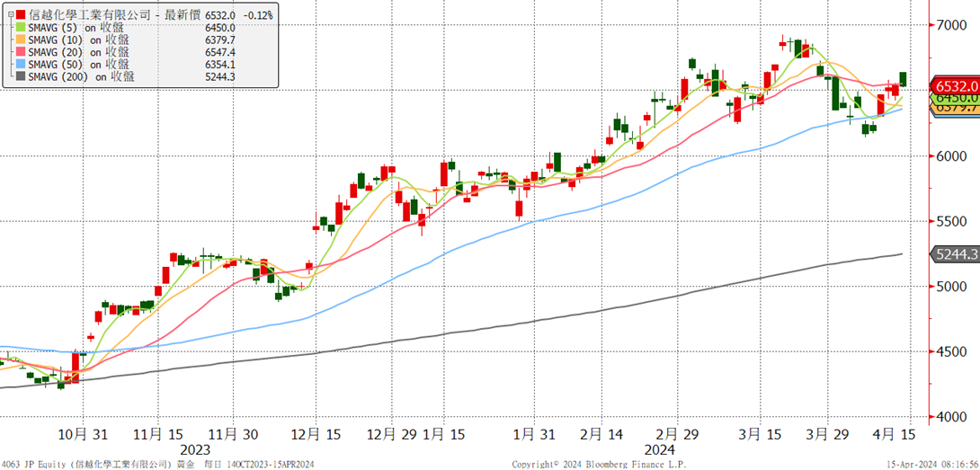Click the 2023 year label
The height and width of the screenshot is (470, 980).
point(195,450)
